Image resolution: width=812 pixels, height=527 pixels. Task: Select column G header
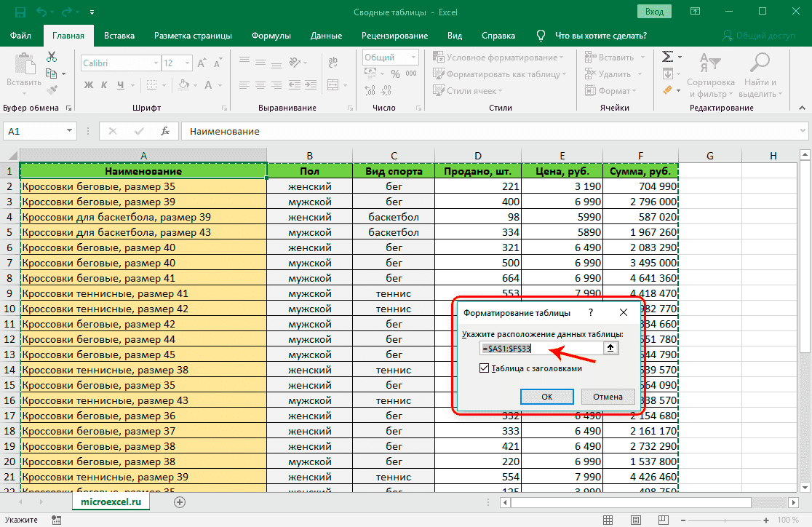709,155
